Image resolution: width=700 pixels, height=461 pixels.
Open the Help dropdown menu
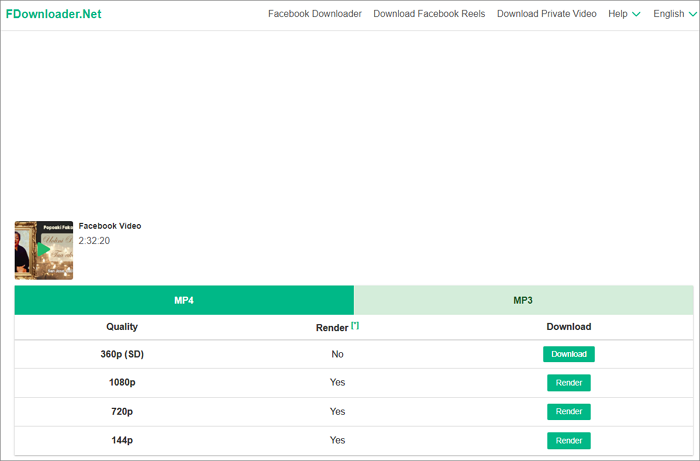pyautogui.click(x=624, y=14)
